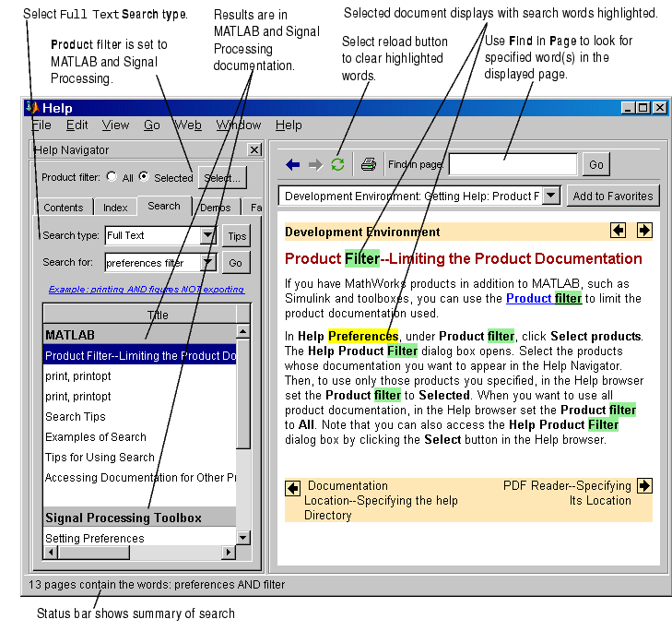The width and height of the screenshot is (672, 631).
Task: Switch to the Contents tab
Action: 64,208
